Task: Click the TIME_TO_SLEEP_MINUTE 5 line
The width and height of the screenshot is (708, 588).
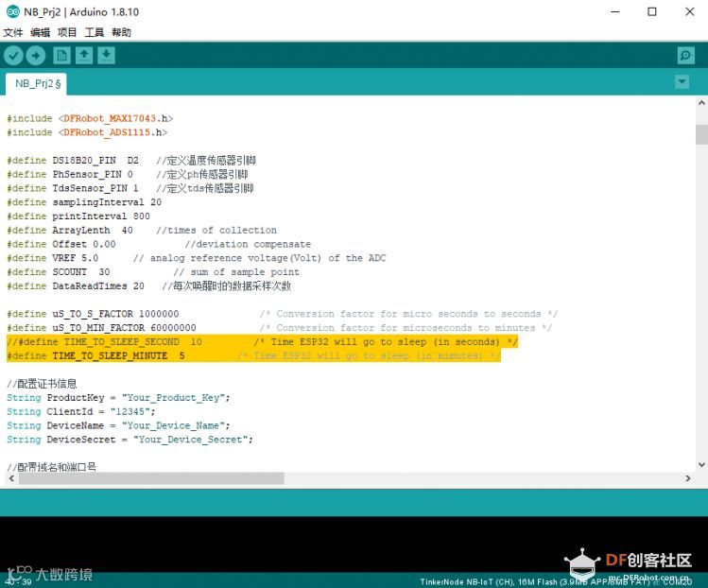Action: click(x=253, y=355)
